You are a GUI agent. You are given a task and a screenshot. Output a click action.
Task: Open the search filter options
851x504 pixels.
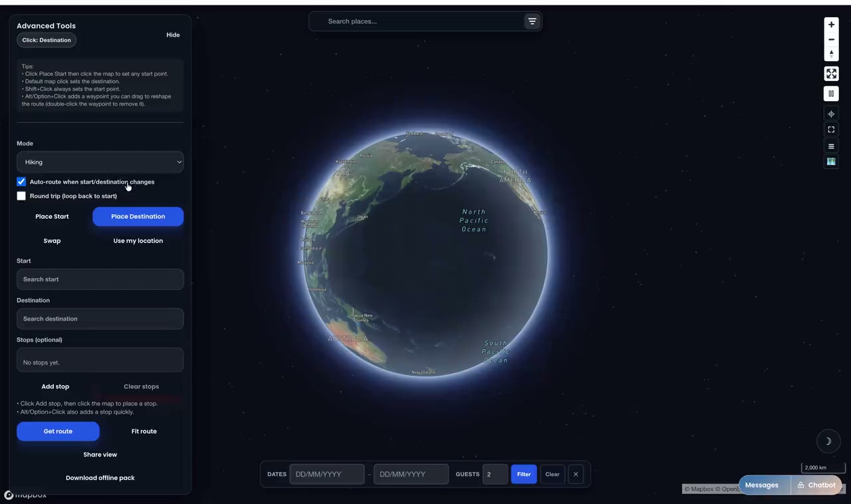[x=532, y=21]
